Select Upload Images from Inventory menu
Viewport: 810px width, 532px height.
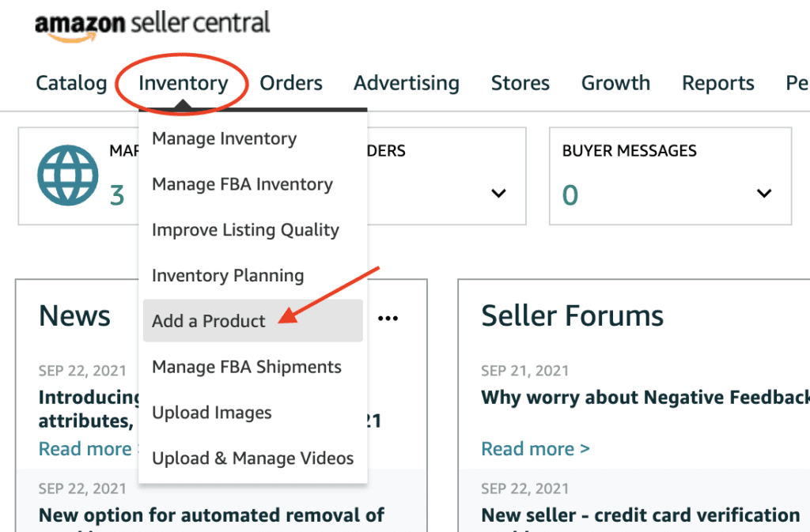211,413
